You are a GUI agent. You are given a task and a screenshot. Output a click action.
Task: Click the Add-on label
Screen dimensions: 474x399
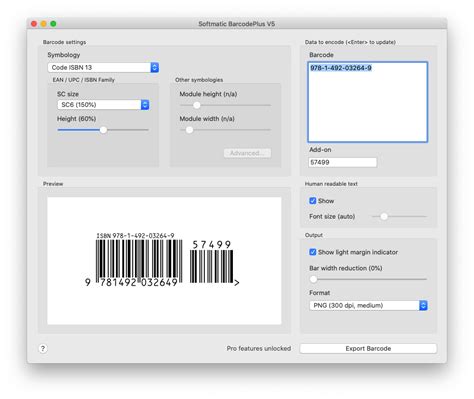(x=320, y=150)
